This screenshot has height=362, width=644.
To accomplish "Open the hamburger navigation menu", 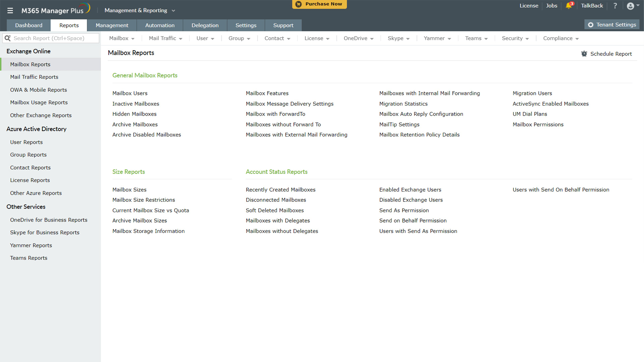I will tap(10, 11).
